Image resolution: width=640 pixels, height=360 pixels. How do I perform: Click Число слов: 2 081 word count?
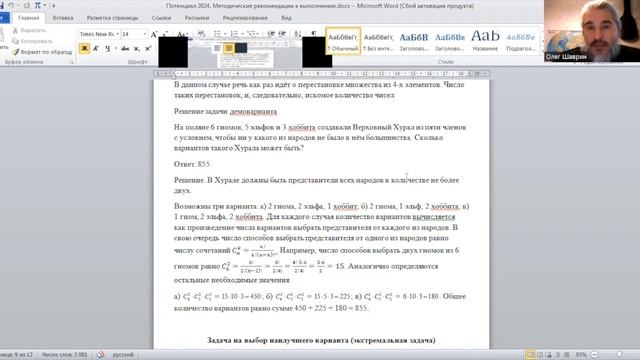click(x=64, y=355)
